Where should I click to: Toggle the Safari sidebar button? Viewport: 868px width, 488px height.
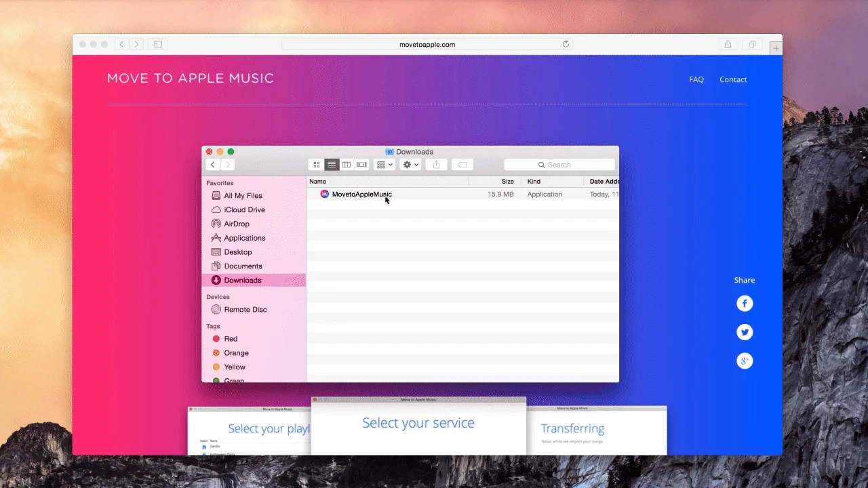click(x=158, y=44)
